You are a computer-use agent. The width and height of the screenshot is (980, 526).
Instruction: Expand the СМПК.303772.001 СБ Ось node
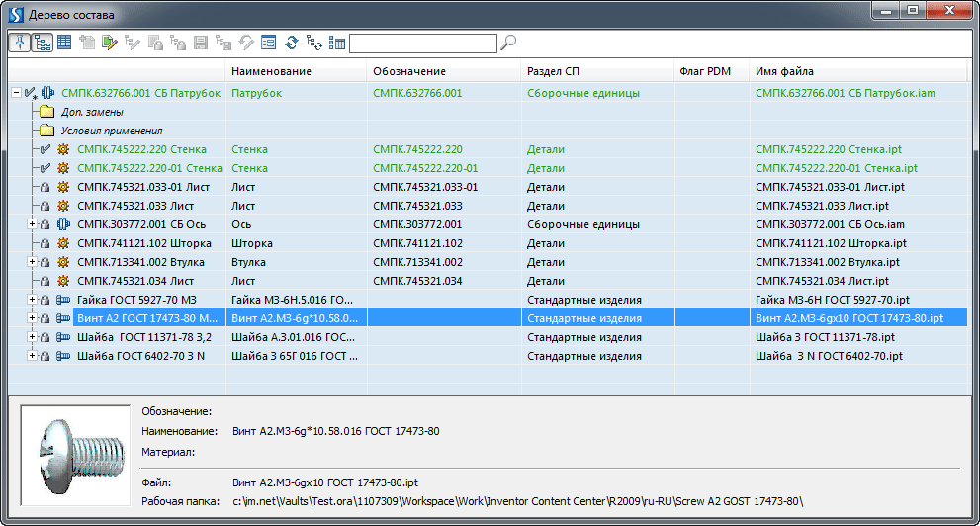point(32,224)
